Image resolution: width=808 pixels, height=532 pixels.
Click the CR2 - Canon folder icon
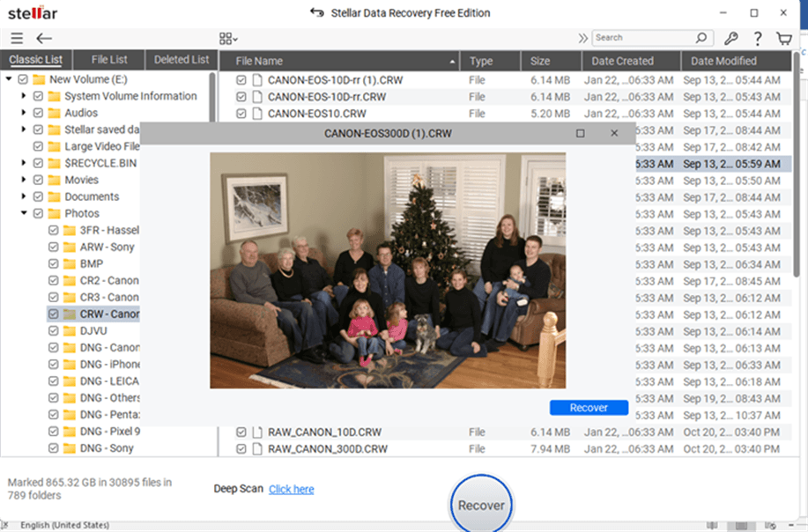pos(70,280)
